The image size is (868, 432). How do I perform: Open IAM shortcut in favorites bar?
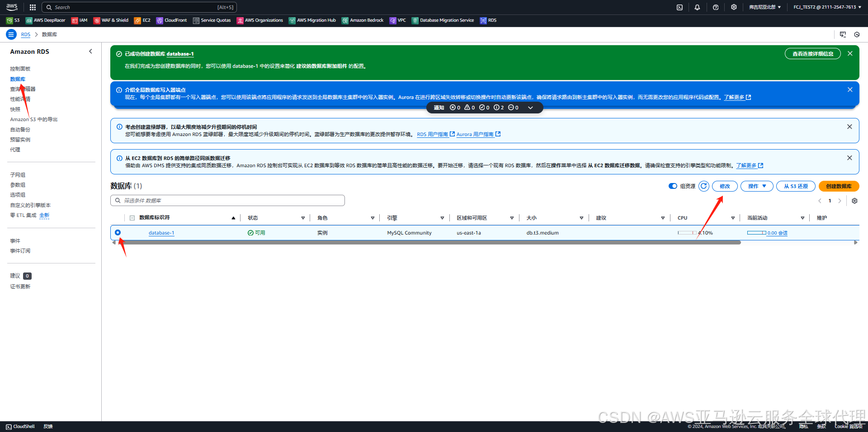tap(80, 20)
